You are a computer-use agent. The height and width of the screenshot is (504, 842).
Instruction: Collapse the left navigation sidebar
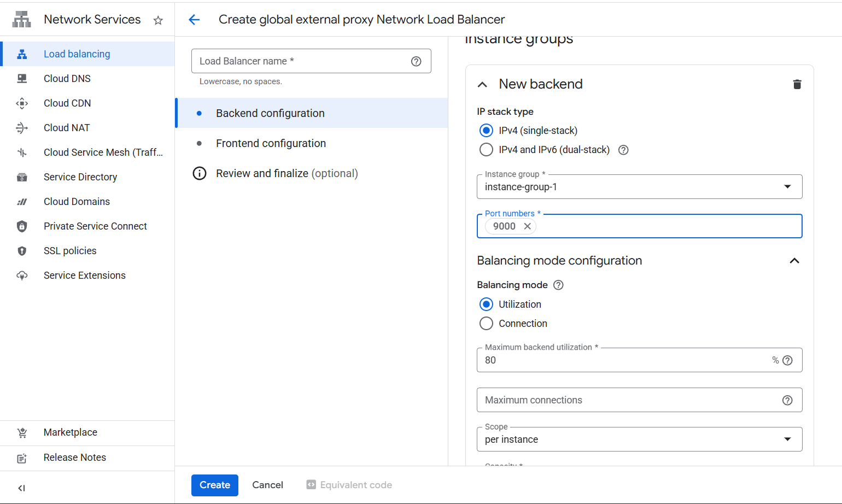(x=22, y=488)
